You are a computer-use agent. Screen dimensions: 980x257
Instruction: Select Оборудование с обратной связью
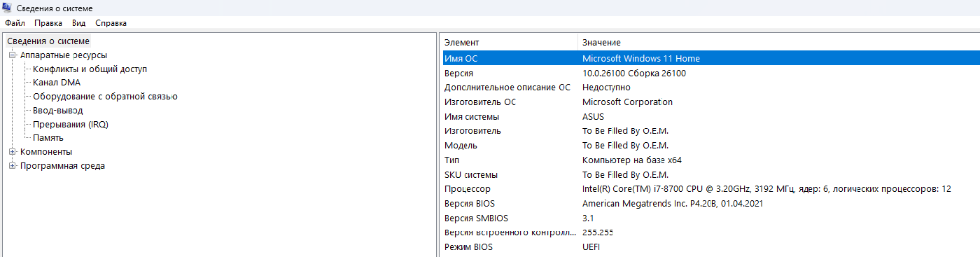105,96
